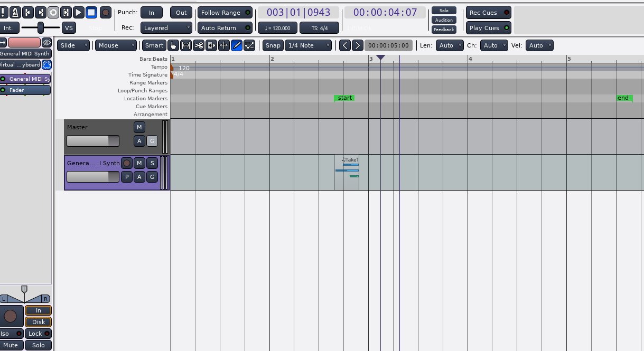The height and width of the screenshot is (351, 644).
Task: Adjust the Master track gain fader
Action: point(92,141)
